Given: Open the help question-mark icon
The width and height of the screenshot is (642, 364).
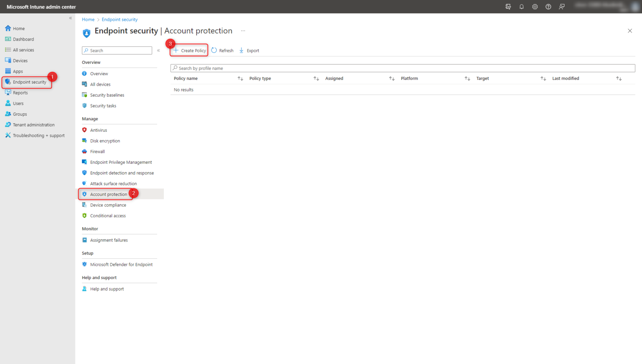Looking at the screenshot, I should [x=548, y=7].
